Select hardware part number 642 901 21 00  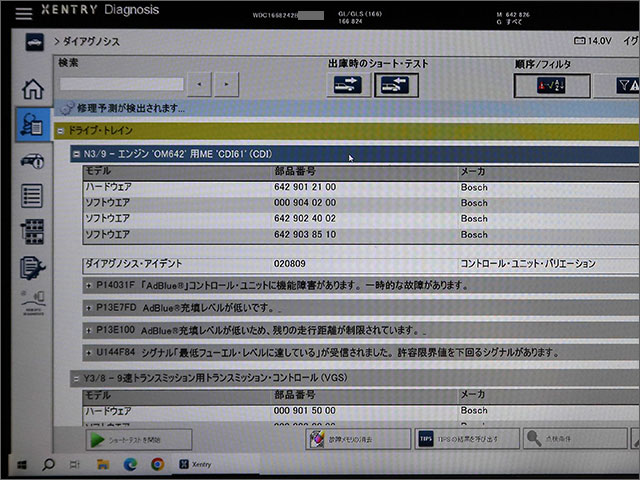pos(305,187)
